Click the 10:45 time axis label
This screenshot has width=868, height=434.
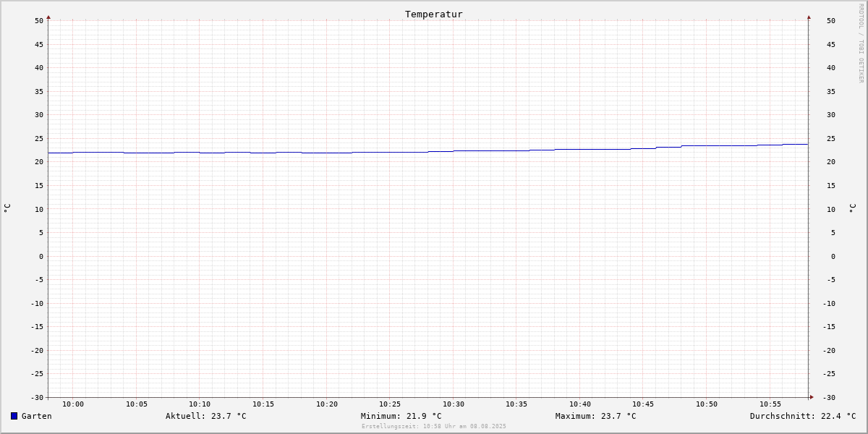click(x=644, y=404)
